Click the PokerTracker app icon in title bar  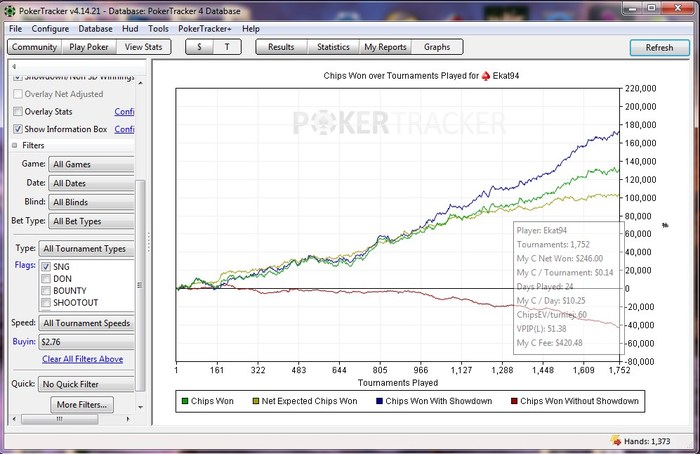9,11
